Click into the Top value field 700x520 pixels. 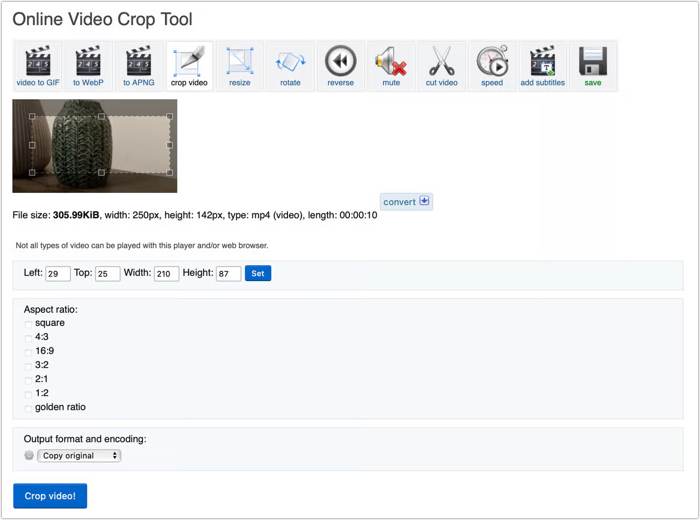coord(107,274)
